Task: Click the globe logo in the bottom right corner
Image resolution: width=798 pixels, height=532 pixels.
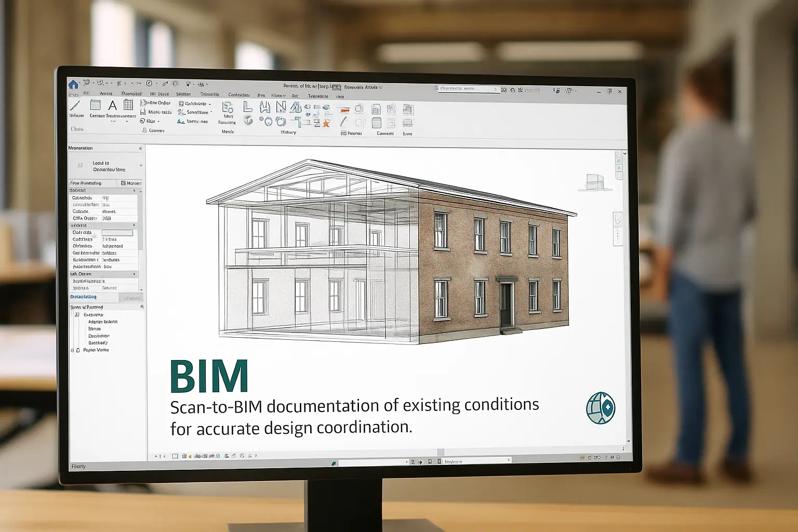Action: (600, 408)
